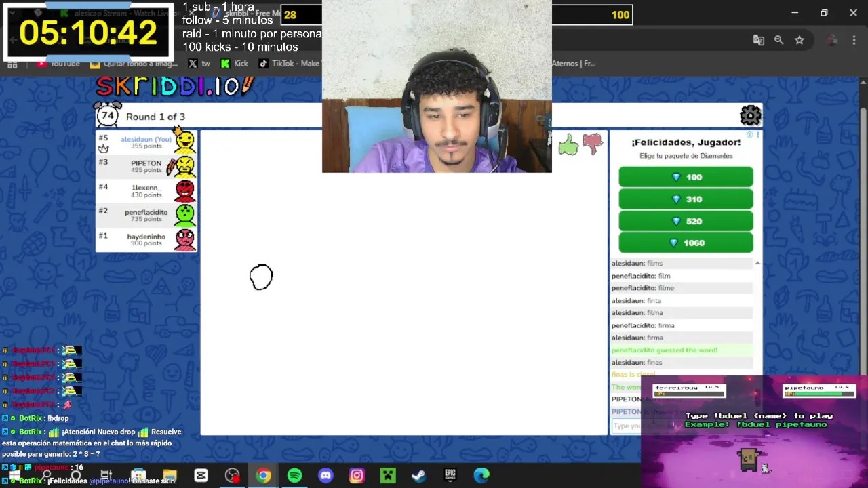
Task: Click the skribbl.io logo
Action: 175,86
